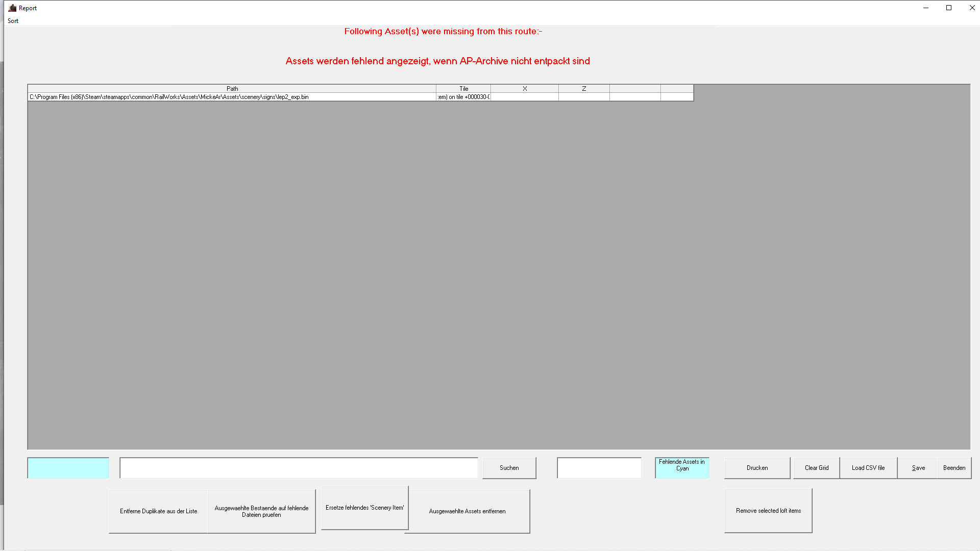Click the Clear Grid button
Screen dimensions: 980x551
tap(816, 468)
